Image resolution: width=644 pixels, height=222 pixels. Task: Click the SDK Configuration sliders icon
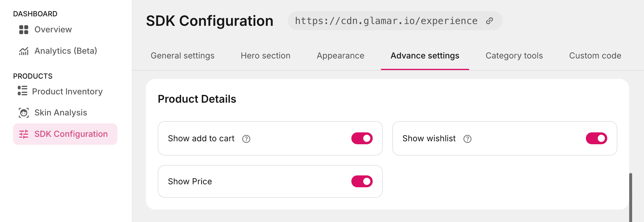24,134
